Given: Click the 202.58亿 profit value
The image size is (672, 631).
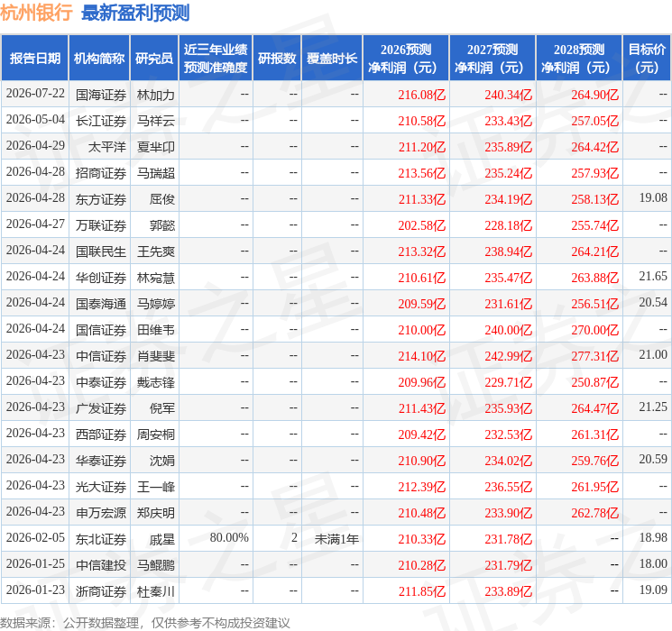Looking at the screenshot, I should (422, 225).
